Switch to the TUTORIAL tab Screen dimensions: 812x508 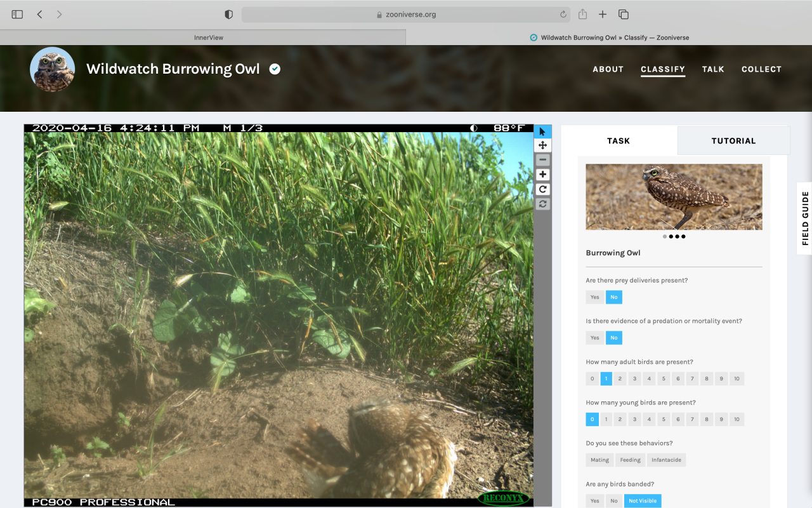pos(733,141)
